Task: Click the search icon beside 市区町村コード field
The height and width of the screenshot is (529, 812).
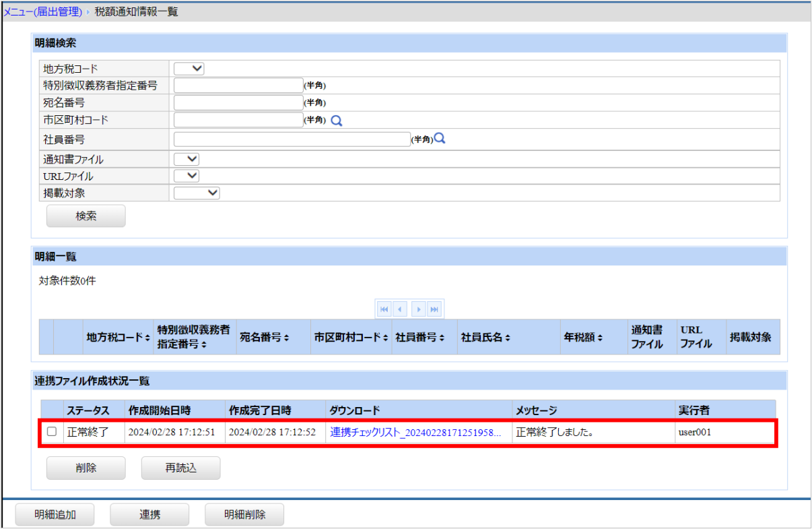Action: (337, 121)
